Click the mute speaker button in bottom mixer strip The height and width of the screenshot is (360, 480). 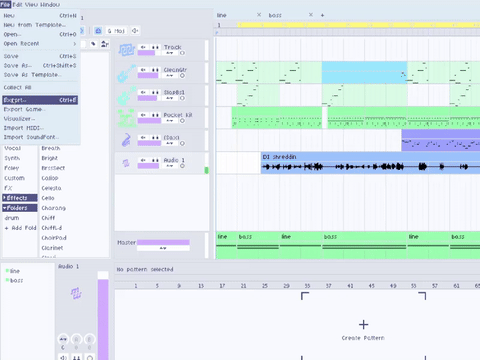[63, 357]
